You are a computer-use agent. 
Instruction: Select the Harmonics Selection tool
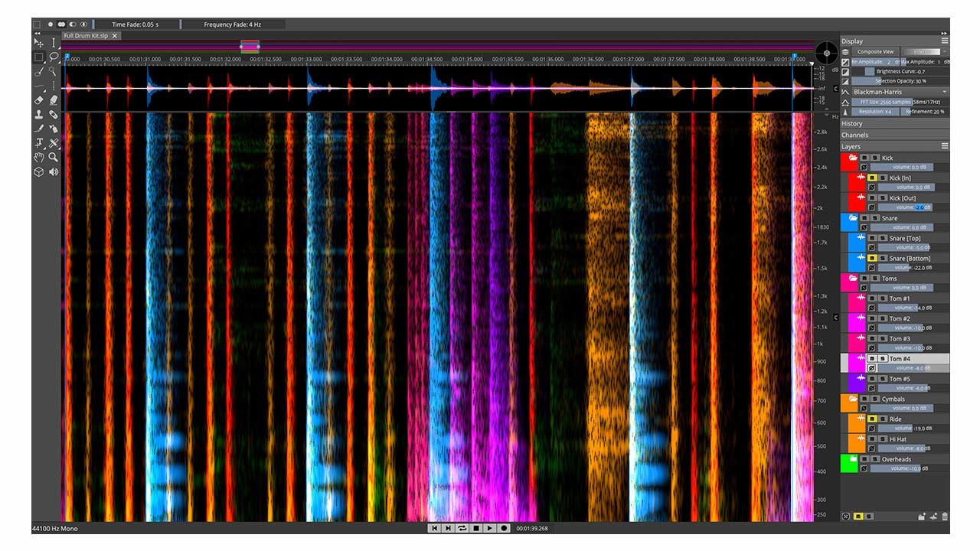54,86
